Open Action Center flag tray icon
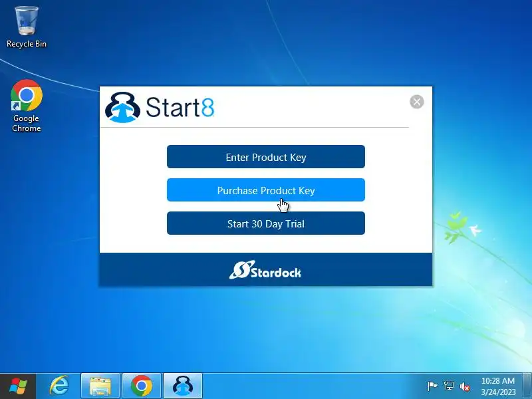Viewport: 532px width, 399px height. 433,386
